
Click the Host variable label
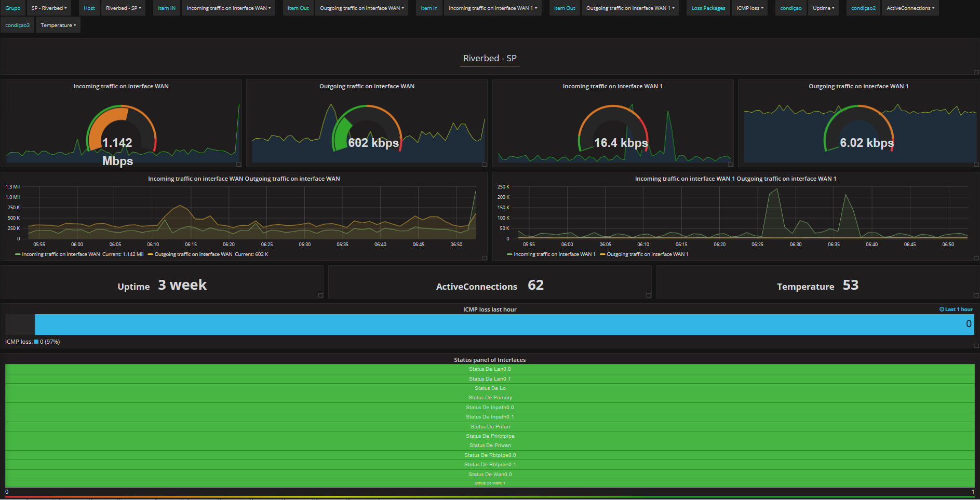tap(89, 8)
